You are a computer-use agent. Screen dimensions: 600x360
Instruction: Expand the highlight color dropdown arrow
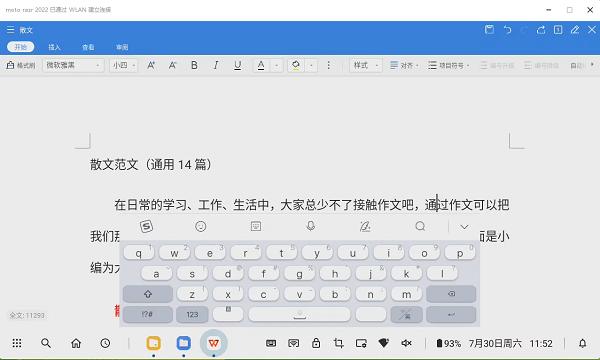pyautogui.click(x=311, y=65)
